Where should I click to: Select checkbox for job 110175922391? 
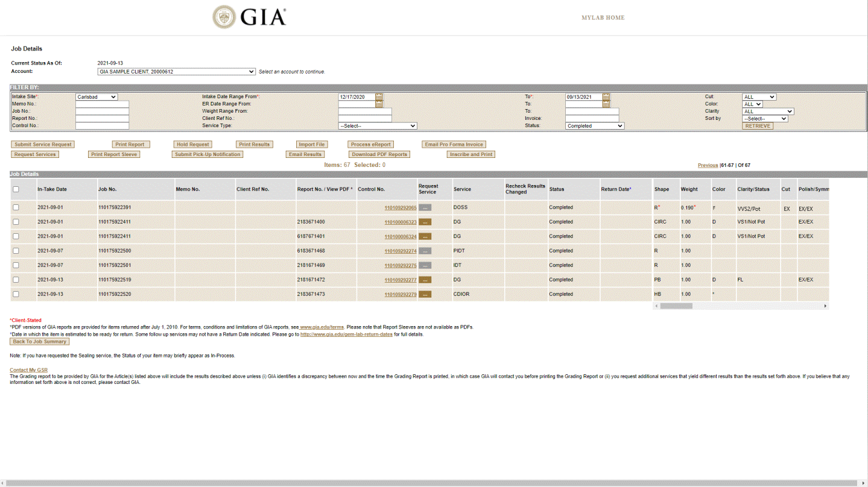pos(16,207)
